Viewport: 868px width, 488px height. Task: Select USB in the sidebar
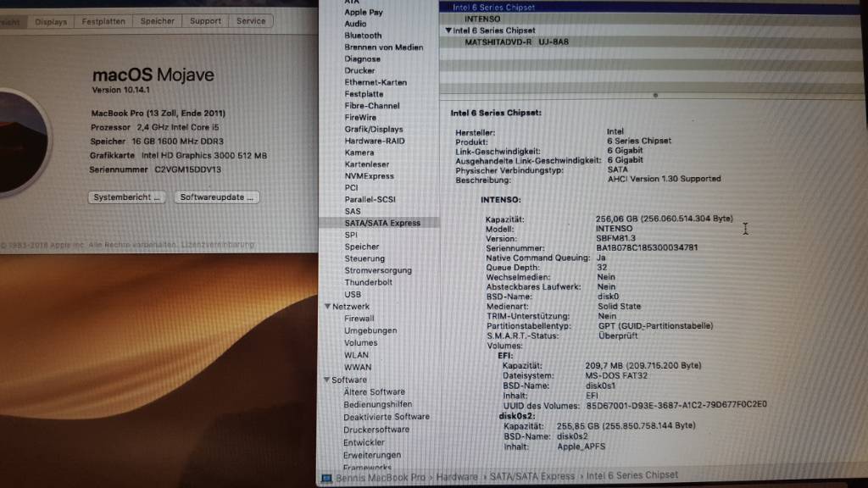pos(352,294)
